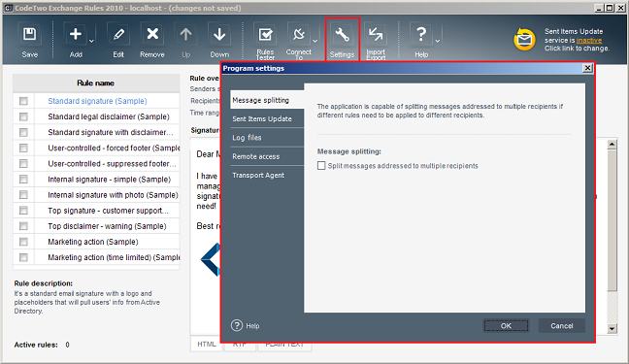Click the Connect To plug icon
Viewport: 629px width, 364px height.
coord(298,35)
